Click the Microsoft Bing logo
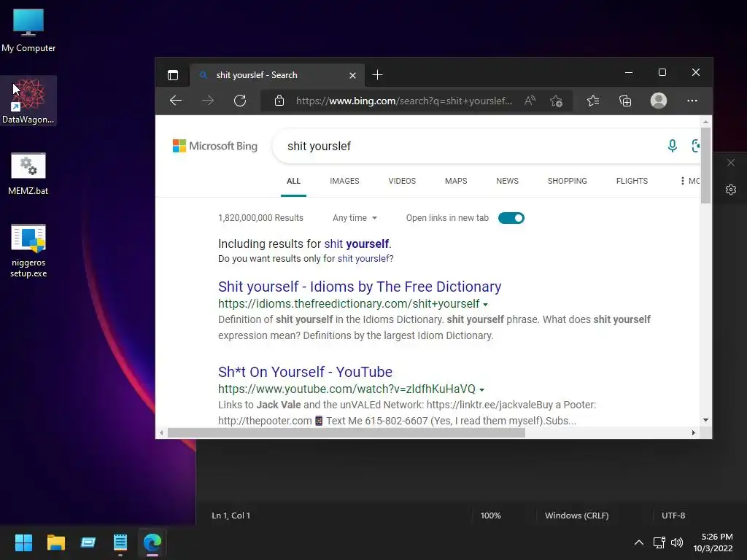747x560 pixels. (x=215, y=146)
